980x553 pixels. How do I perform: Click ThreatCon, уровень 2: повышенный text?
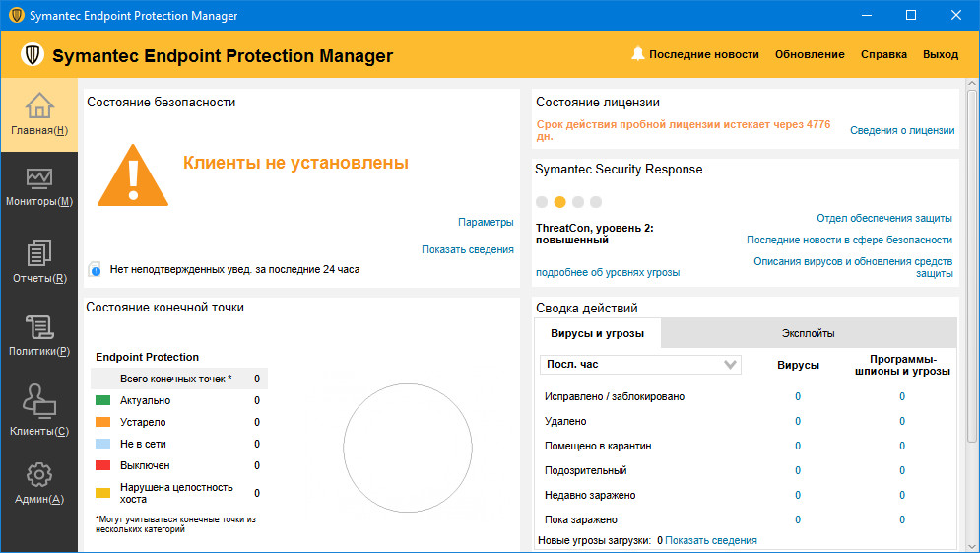tap(594, 234)
